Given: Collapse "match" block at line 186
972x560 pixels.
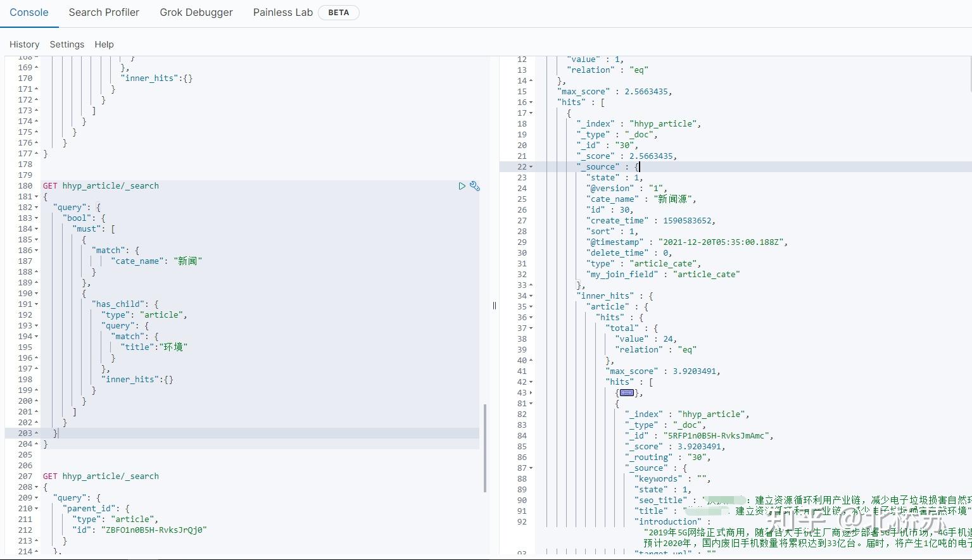Looking at the screenshot, I should [x=36, y=251].
